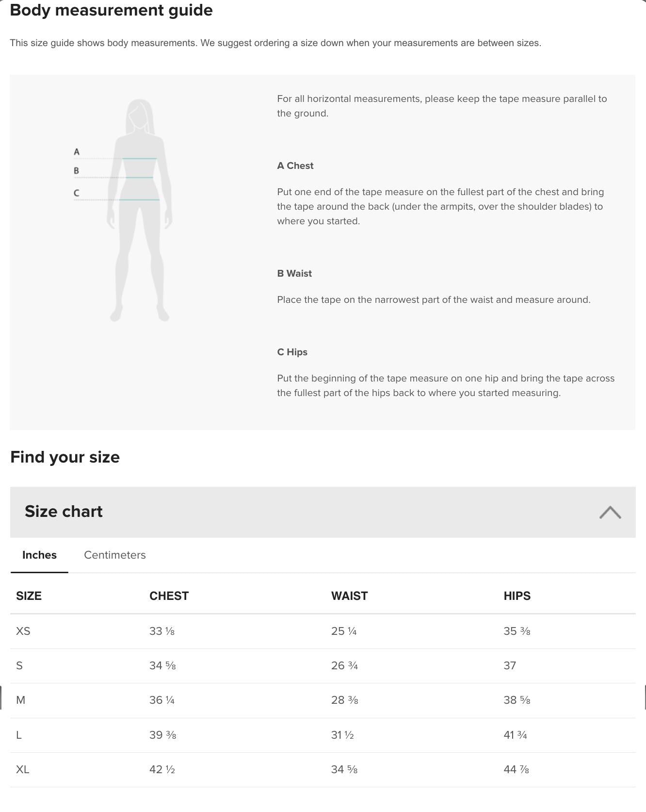Click the SIZE column header
This screenshot has height=812, width=646.
pos(29,596)
